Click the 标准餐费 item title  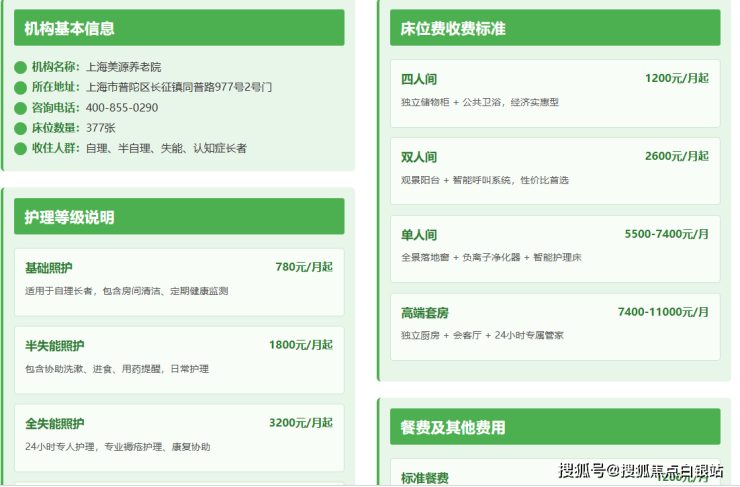tap(424, 478)
